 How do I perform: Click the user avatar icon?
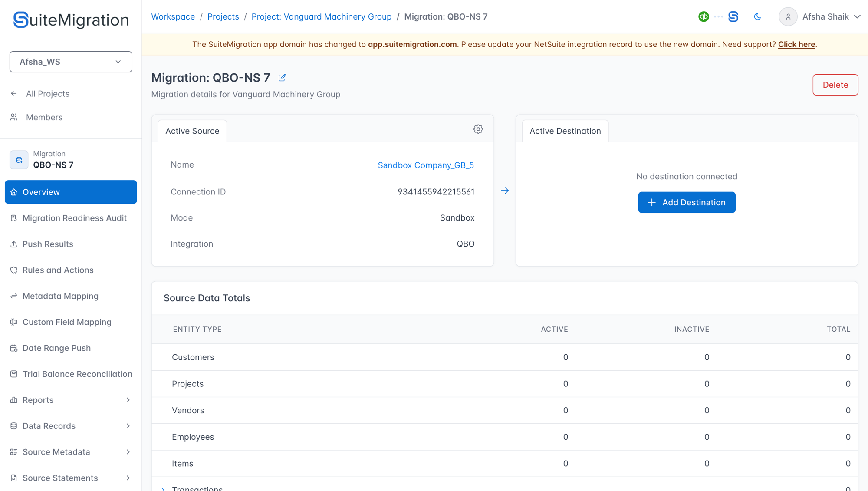coord(788,16)
